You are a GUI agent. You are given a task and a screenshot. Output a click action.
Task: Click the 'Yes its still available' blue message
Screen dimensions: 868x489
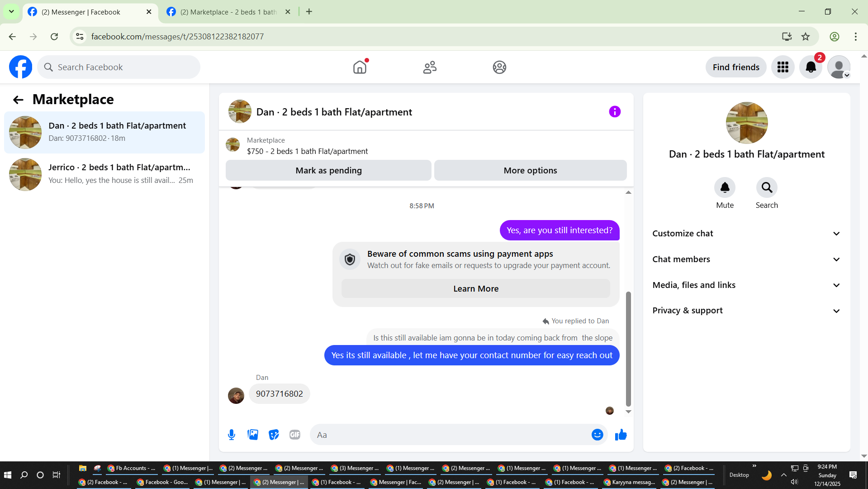[472, 355]
